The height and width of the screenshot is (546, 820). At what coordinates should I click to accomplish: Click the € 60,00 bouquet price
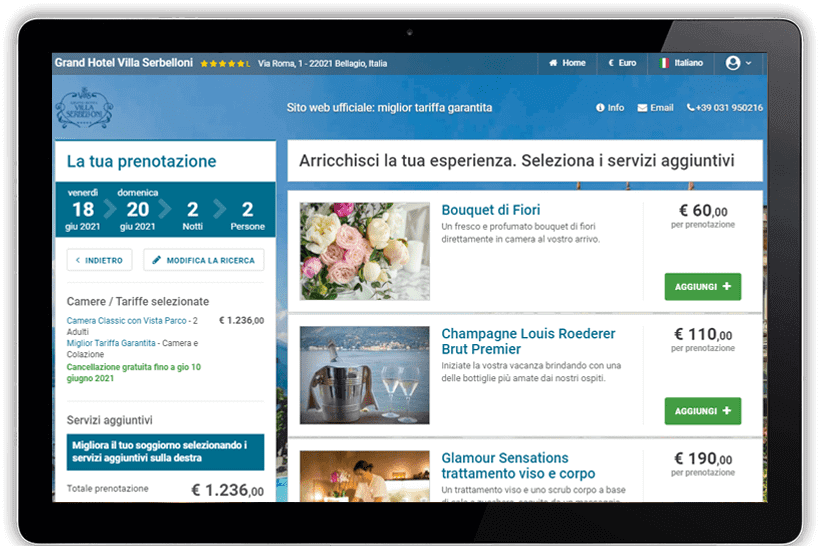(703, 211)
